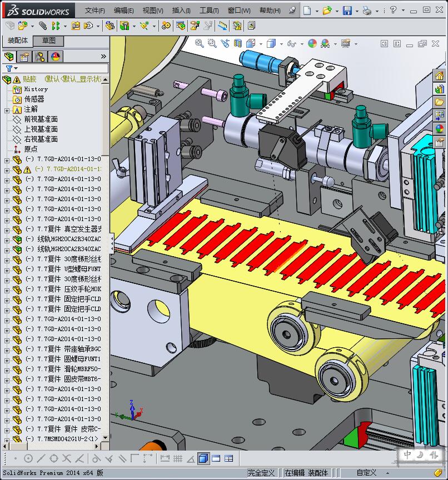This screenshot has height=480, width=448.
Task: Toggle the angle snap icon in bottom toolbar
Action: point(191,458)
